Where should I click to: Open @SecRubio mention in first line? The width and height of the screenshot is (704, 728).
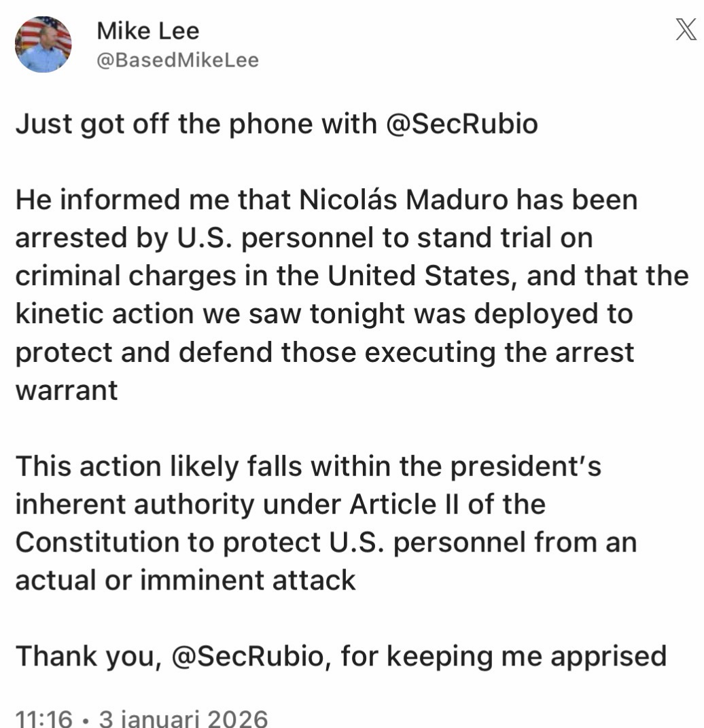(461, 124)
